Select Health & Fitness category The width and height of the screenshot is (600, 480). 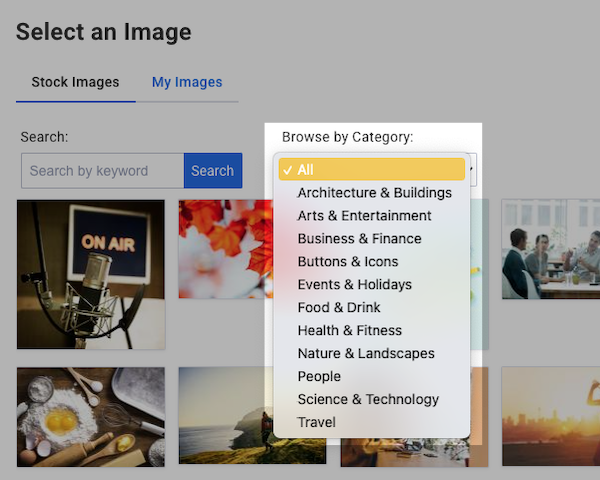click(x=349, y=331)
